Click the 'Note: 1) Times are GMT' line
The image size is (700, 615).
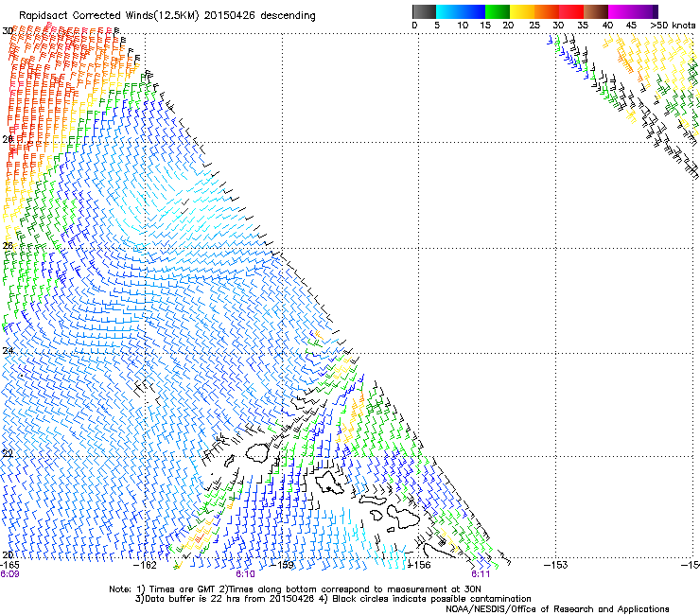(294, 589)
